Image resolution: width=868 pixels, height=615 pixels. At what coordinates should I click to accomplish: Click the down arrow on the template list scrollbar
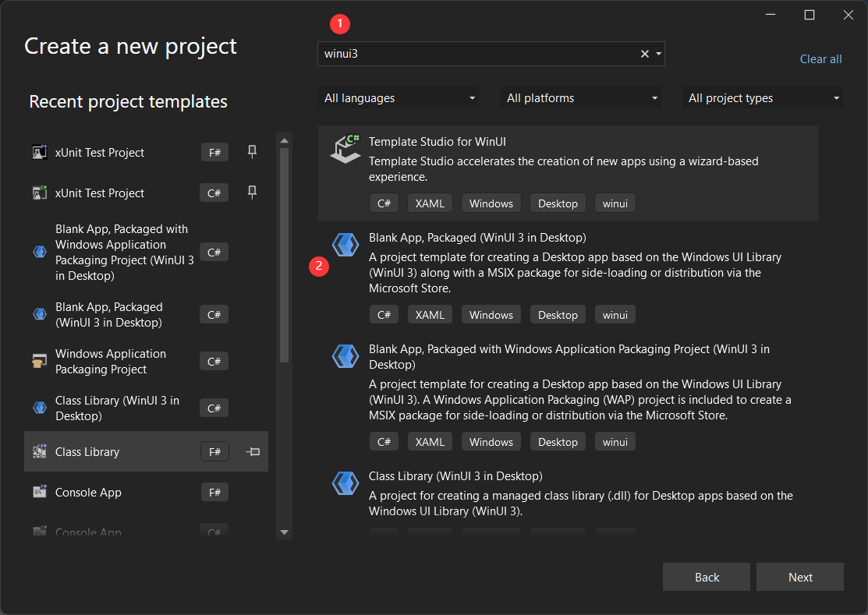click(x=284, y=533)
